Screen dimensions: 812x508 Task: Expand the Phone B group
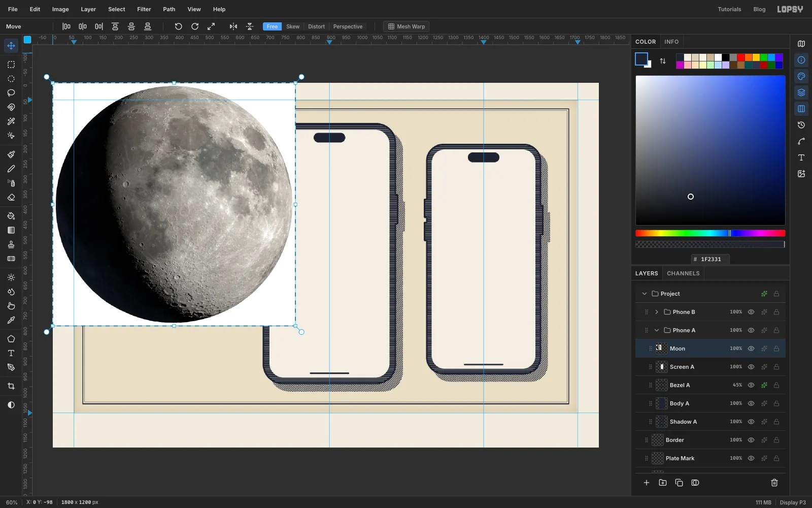pos(657,312)
